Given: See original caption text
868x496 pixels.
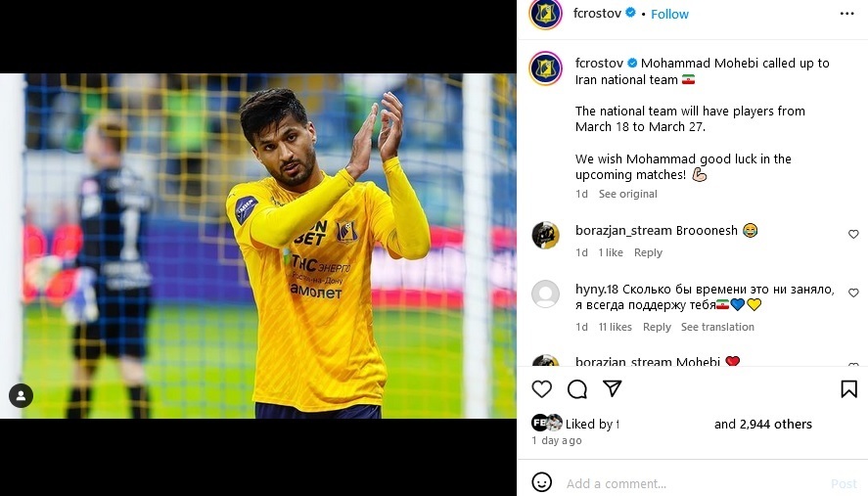Looking at the screenshot, I should point(627,194).
